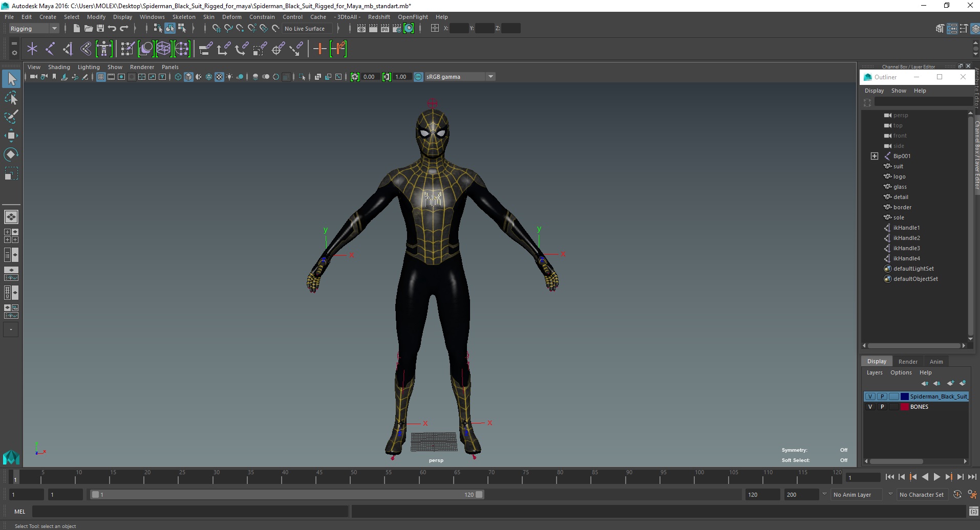Switch to the Render layer tab

[x=908, y=361]
